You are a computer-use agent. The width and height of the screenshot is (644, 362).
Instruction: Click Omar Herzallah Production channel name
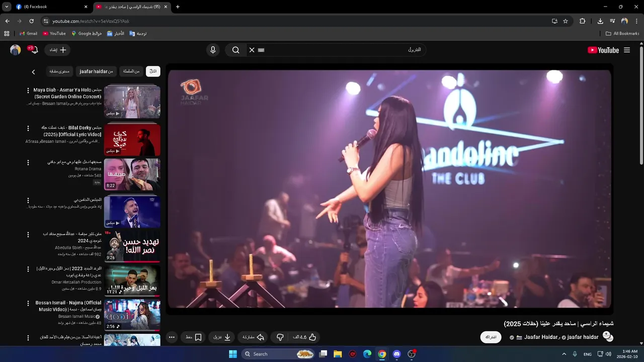pos(76,282)
